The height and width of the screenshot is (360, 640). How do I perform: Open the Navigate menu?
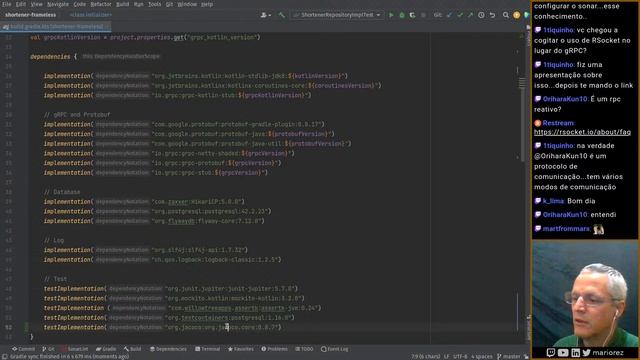tap(58, 4)
